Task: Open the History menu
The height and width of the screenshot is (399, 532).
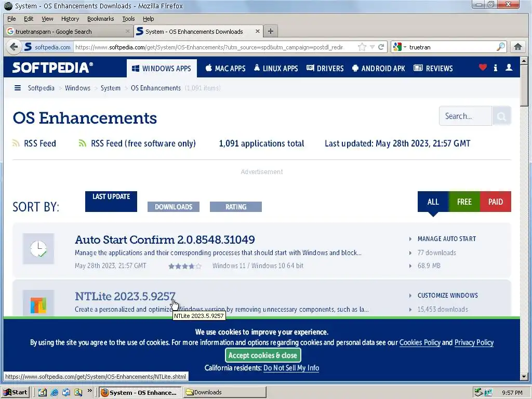Action: [70, 19]
